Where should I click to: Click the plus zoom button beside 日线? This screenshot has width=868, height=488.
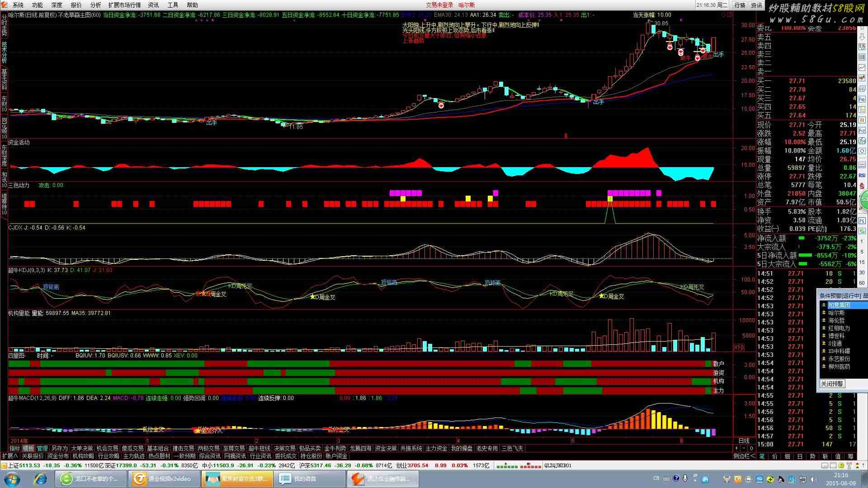pyautogui.click(x=736, y=448)
